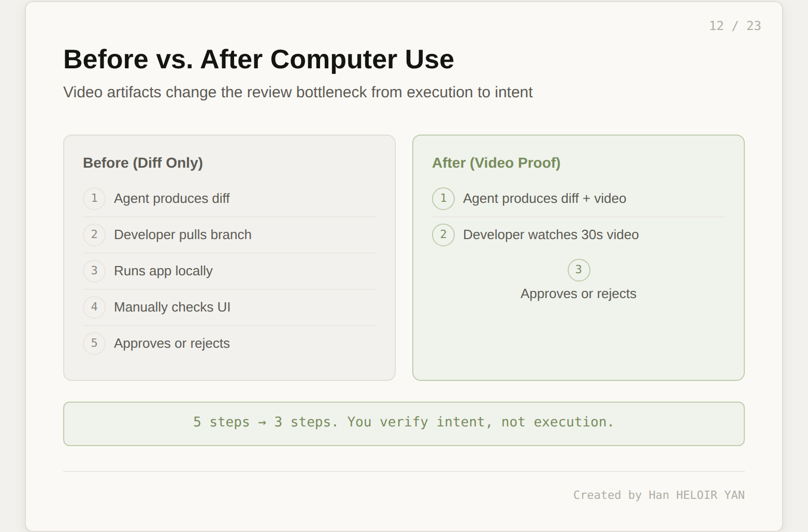Click the Video artifacts subtitle line
The image size is (808, 532).
(x=298, y=92)
